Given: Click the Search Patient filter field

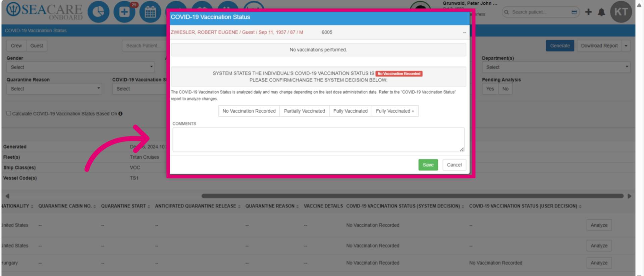Looking at the screenshot, I should coord(145,46).
